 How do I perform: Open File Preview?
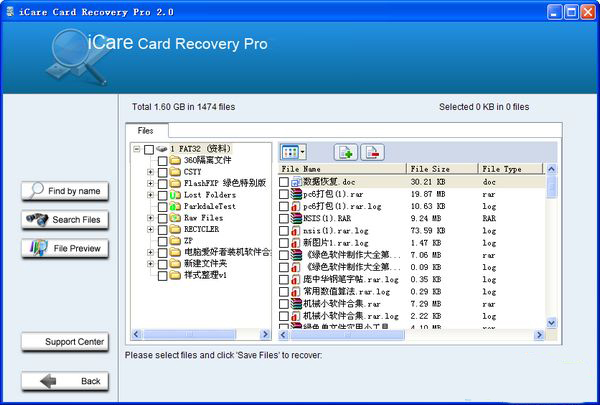click(x=65, y=248)
